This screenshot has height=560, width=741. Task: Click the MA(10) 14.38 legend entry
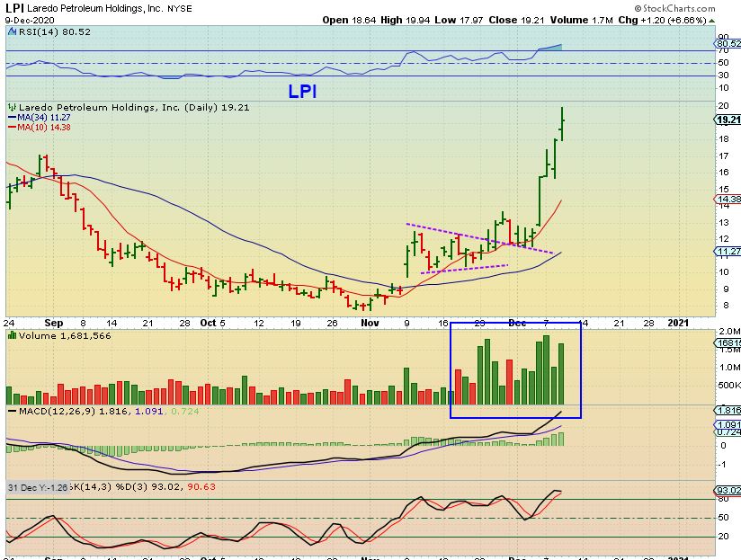pos(40,128)
